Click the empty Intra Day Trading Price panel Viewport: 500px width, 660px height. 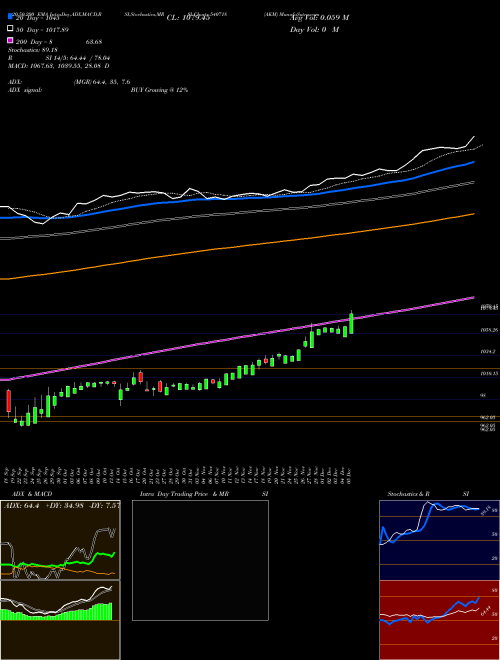[200, 560]
